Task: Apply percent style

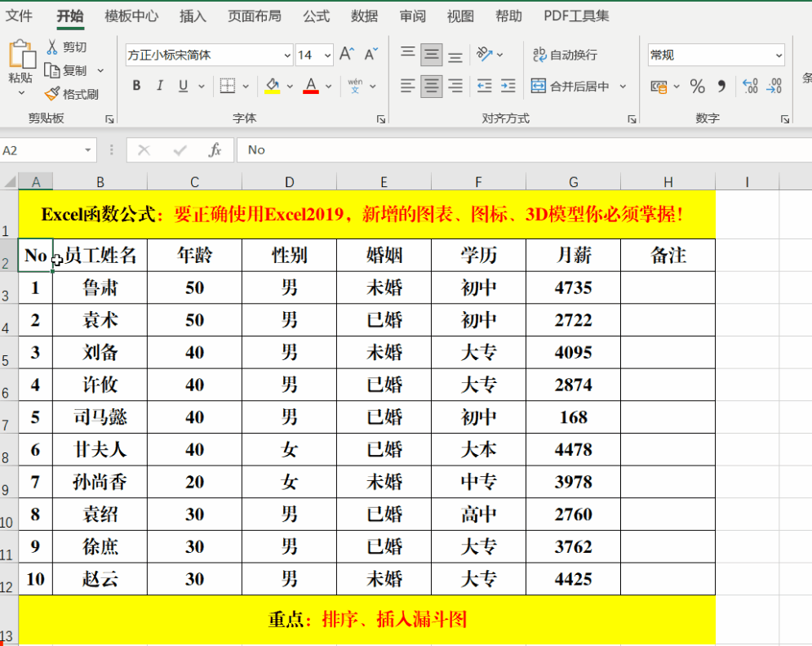Action: (698, 86)
